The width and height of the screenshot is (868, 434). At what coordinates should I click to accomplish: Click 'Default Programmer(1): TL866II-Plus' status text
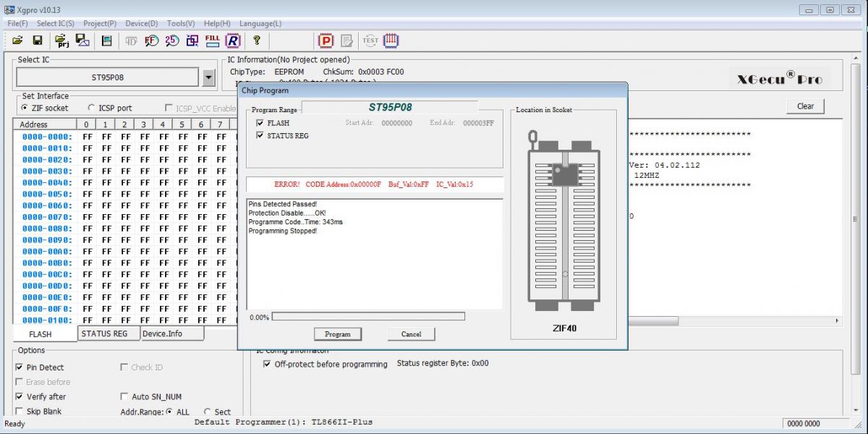284,422
